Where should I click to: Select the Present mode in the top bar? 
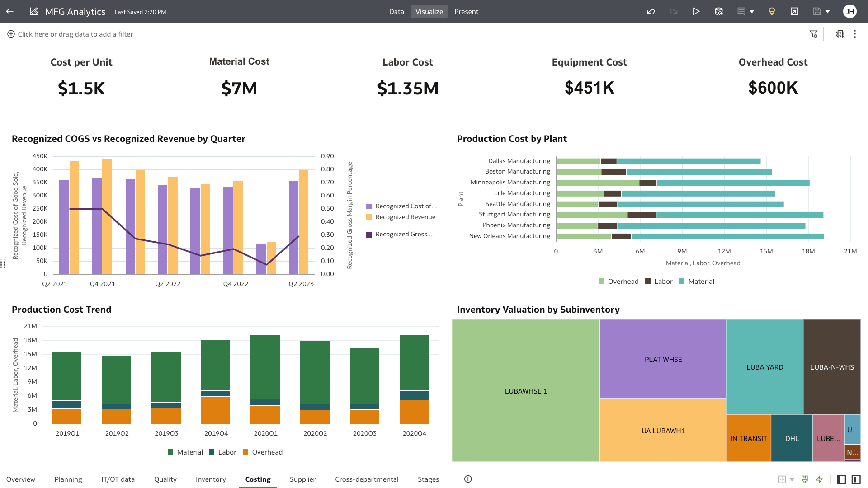tap(466, 11)
